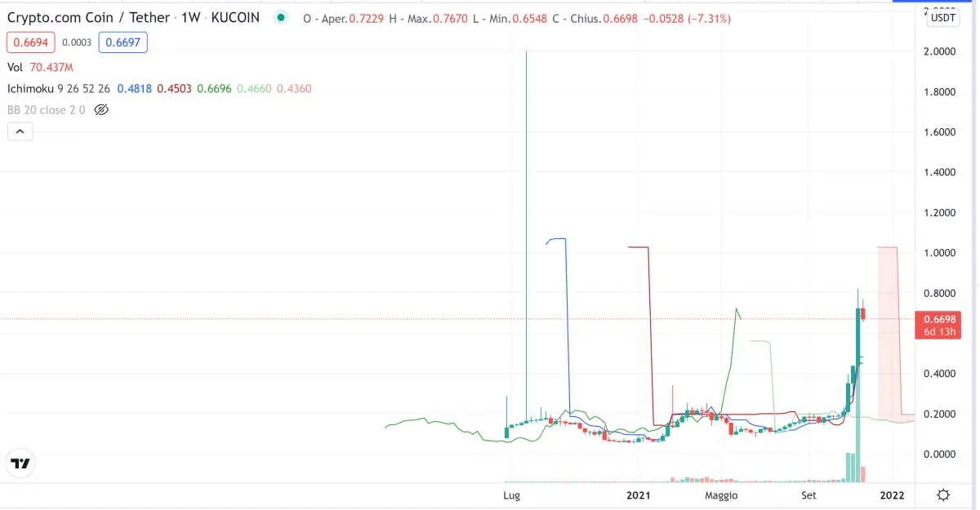Collapse the indicator legend with chevron button

pyautogui.click(x=20, y=131)
